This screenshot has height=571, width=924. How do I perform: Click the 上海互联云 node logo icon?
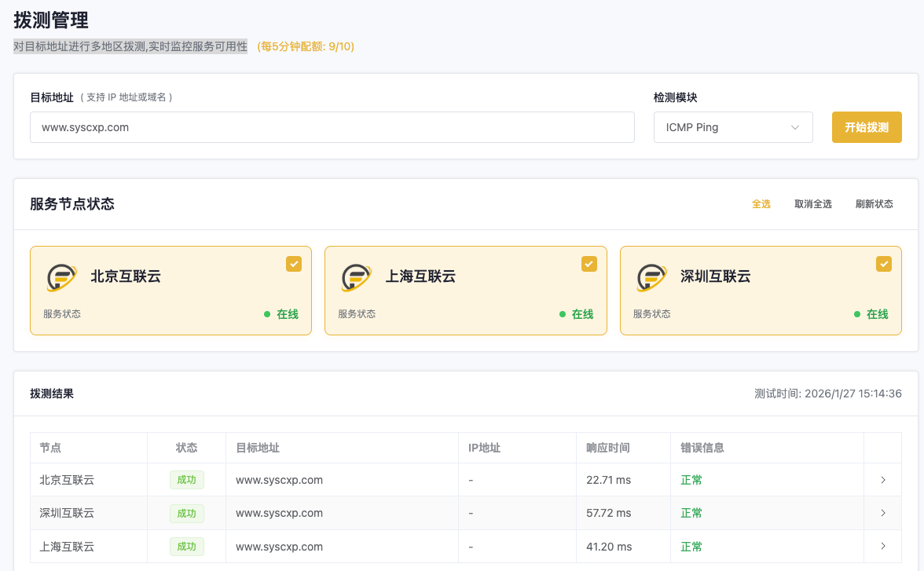click(x=356, y=277)
